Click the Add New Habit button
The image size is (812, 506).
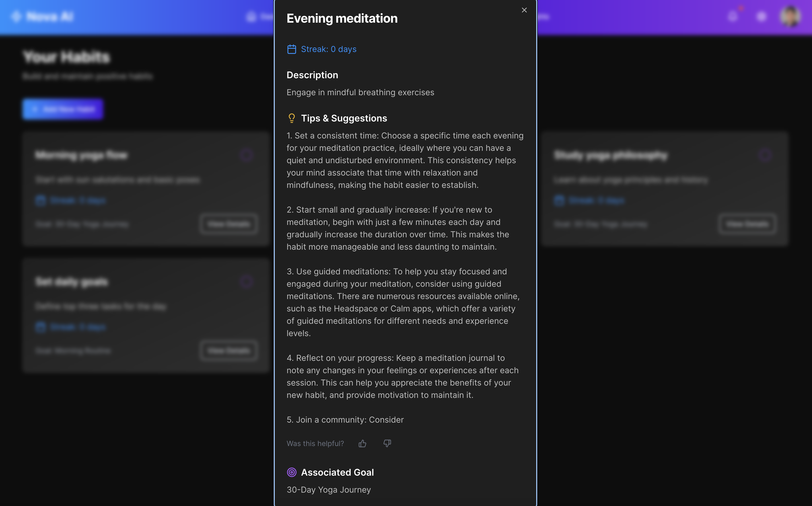tap(63, 109)
